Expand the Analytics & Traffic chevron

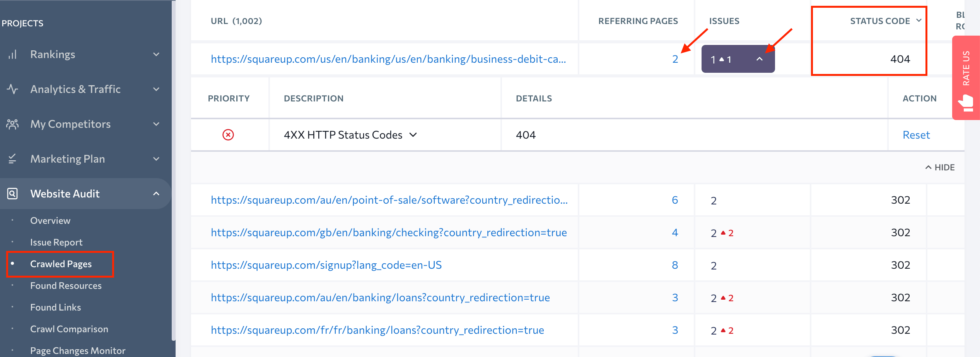156,89
